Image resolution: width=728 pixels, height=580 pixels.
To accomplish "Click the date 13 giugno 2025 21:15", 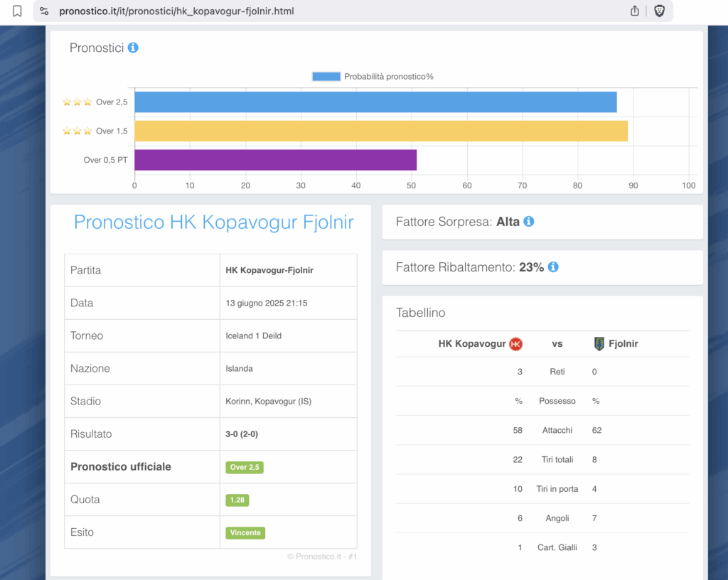I will pos(267,304).
